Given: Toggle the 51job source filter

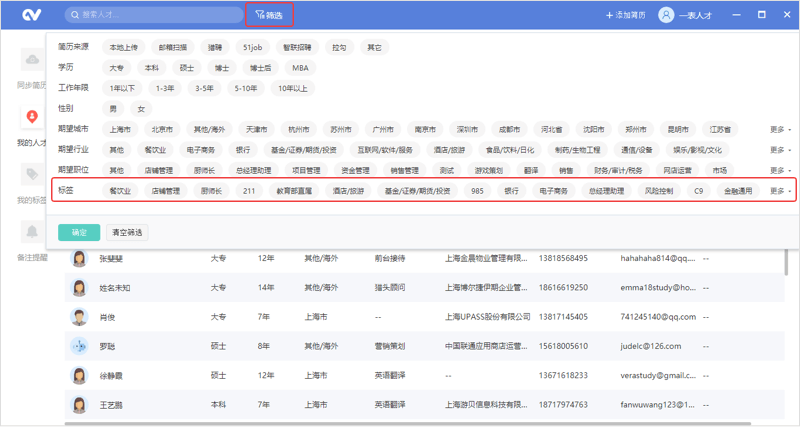Looking at the screenshot, I should 253,47.
